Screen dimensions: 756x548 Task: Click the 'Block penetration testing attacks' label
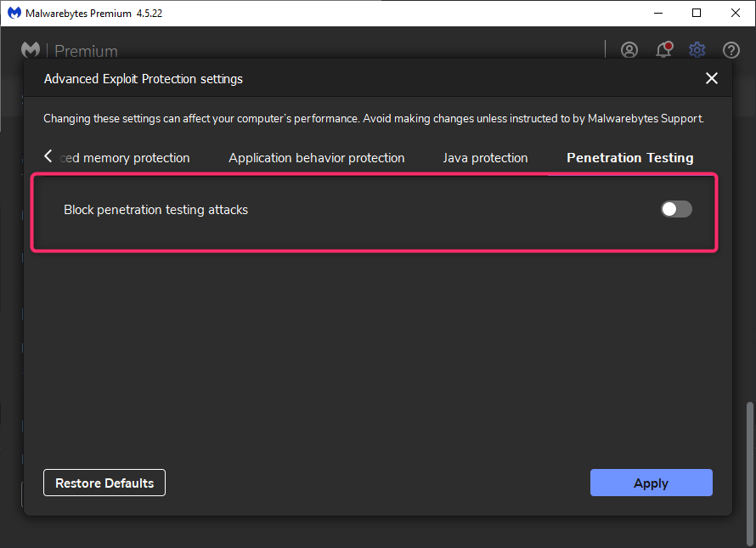[x=155, y=210]
